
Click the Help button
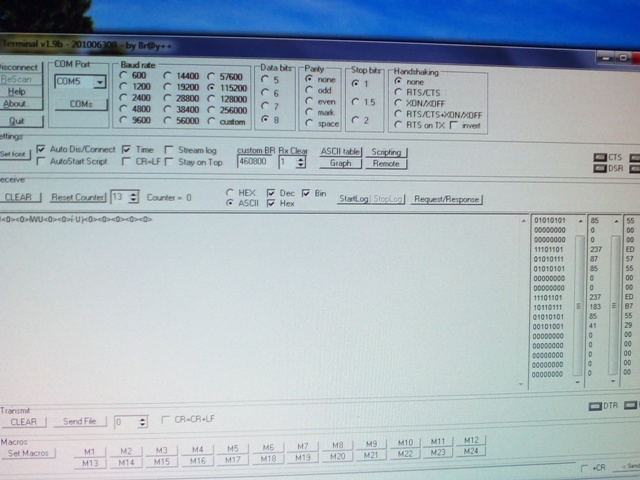19,92
